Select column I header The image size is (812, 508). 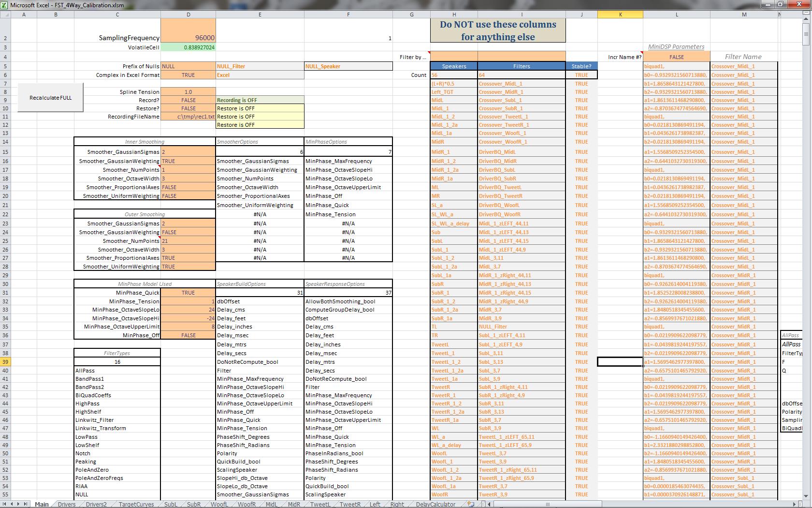click(x=522, y=15)
